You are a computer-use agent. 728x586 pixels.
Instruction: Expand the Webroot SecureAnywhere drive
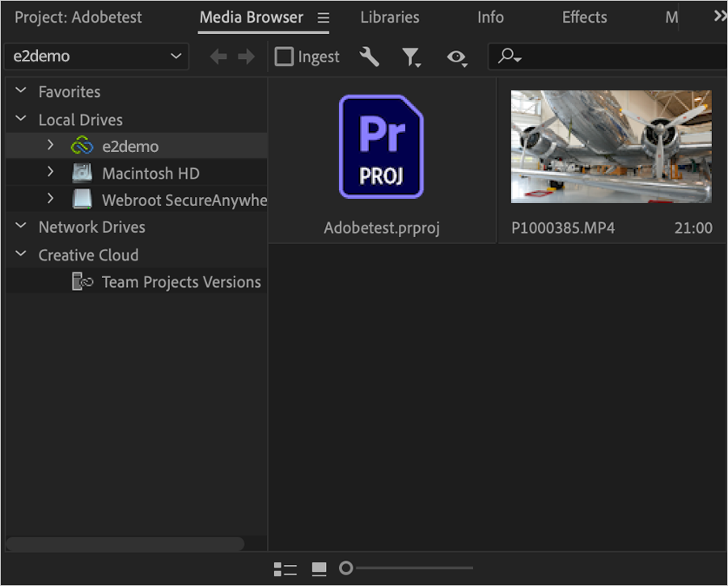click(x=51, y=199)
